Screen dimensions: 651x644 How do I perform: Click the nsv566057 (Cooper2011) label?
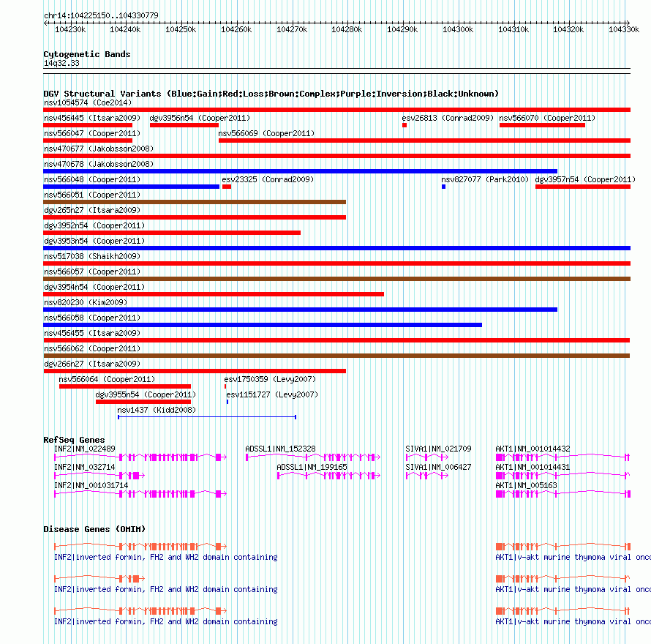coord(92,272)
